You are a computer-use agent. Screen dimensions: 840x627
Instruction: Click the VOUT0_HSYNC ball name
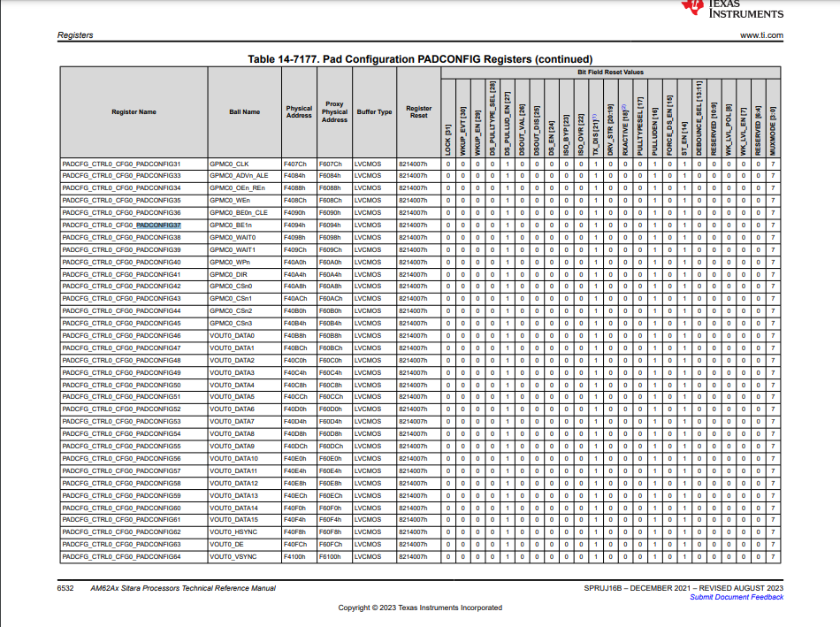(x=233, y=532)
